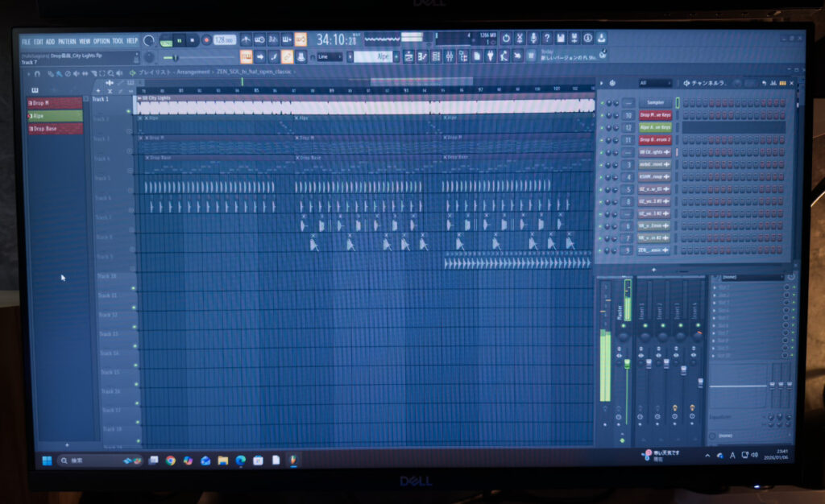
Task: Click the 128 BPM tempo field
Action: click(223, 39)
